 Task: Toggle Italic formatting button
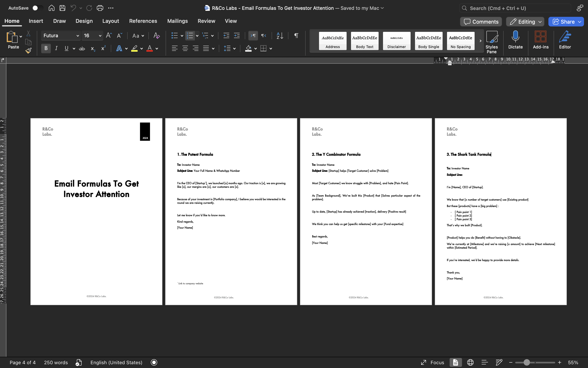[56, 48]
